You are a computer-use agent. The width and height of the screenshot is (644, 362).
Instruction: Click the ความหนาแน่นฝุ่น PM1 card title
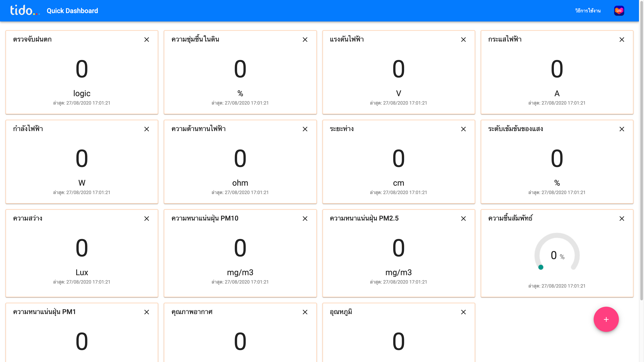pyautogui.click(x=44, y=312)
